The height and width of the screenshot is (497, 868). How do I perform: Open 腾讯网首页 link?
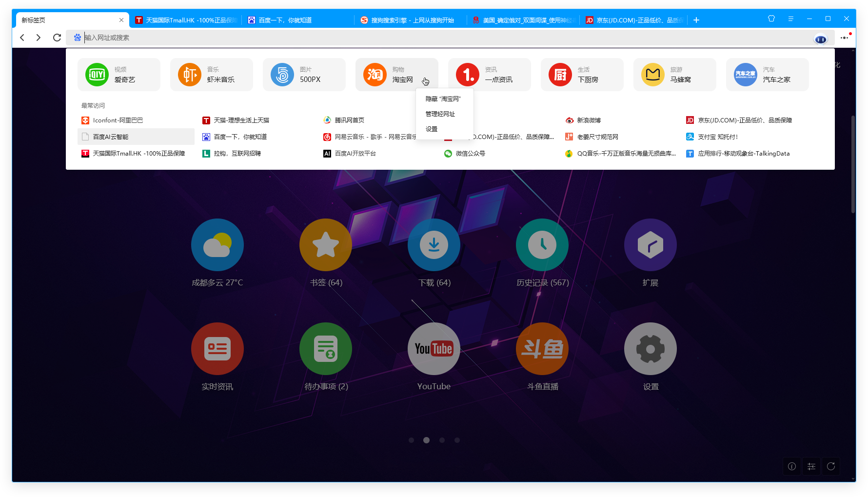[x=344, y=120]
